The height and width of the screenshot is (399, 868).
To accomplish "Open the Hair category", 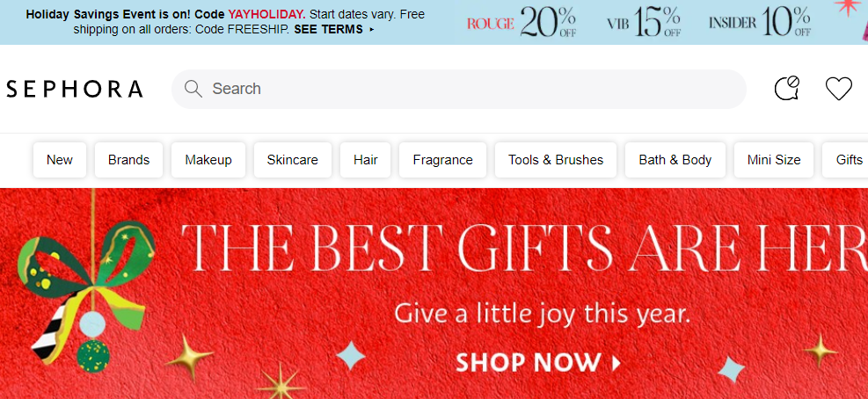I will point(365,160).
